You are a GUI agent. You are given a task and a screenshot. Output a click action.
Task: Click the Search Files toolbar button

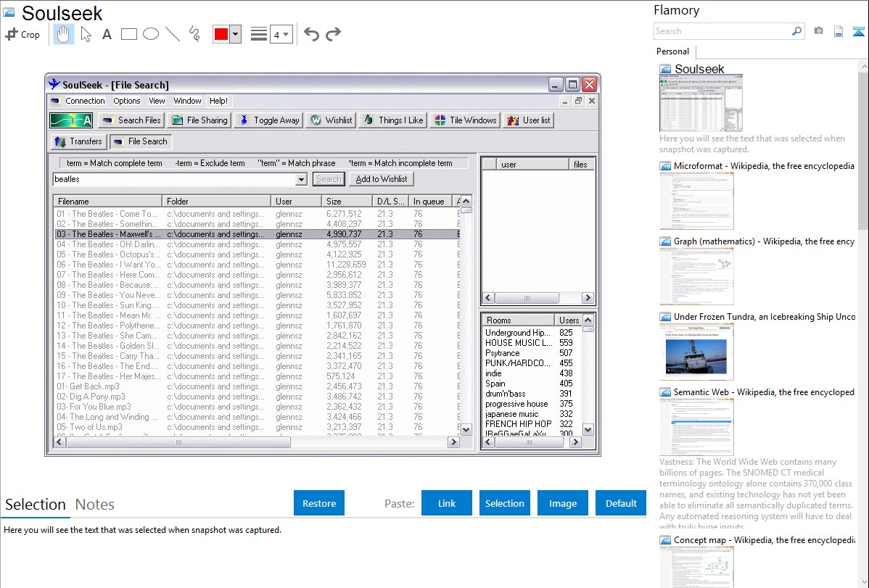click(132, 120)
